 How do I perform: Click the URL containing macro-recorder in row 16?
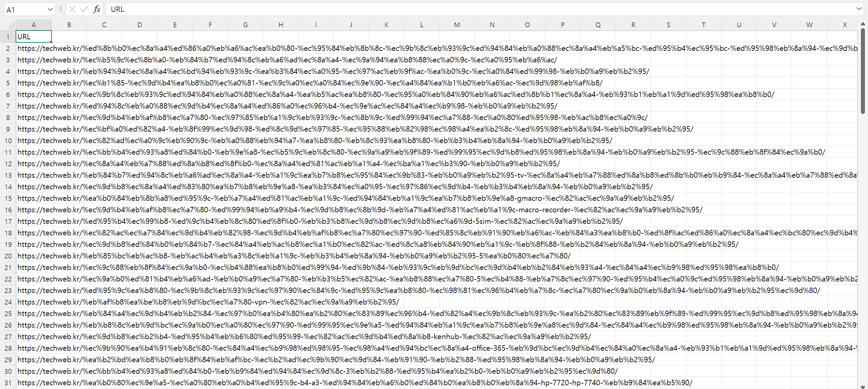(x=360, y=210)
